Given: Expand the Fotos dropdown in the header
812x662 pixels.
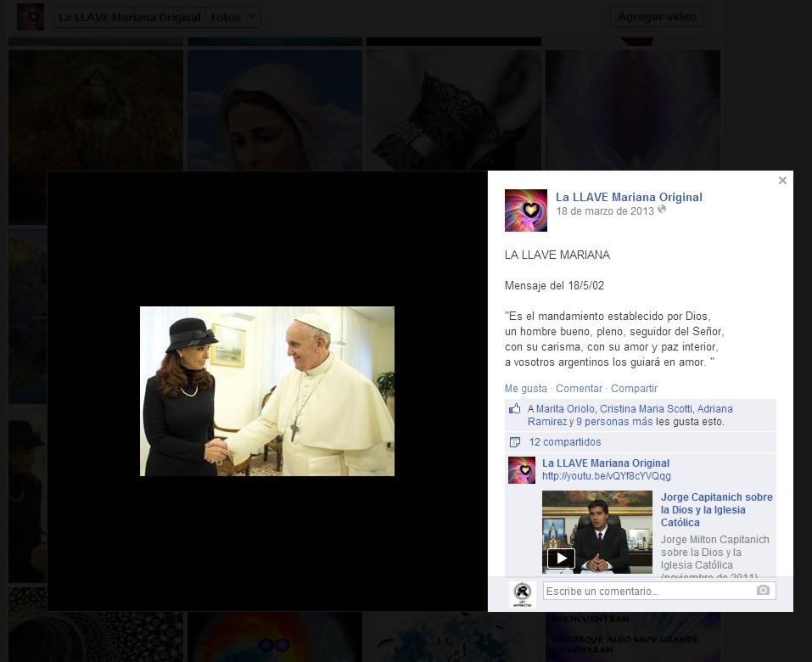Looking at the screenshot, I should tap(234, 17).
